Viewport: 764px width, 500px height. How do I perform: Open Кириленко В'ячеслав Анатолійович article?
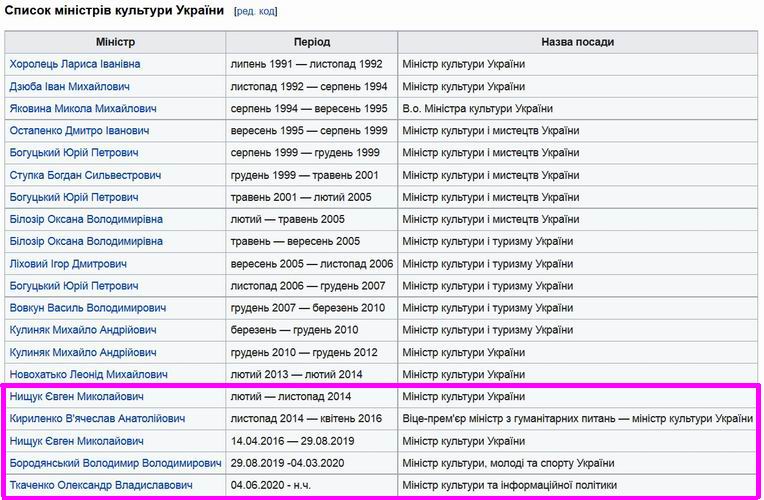tap(97, 419)
